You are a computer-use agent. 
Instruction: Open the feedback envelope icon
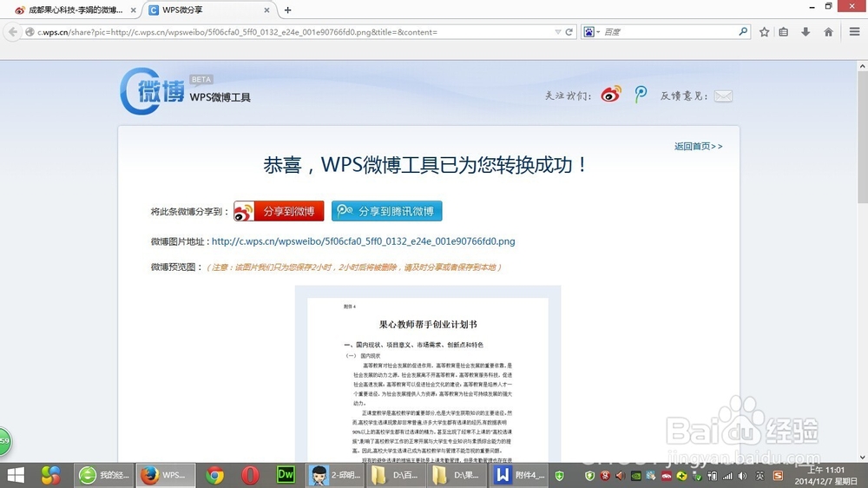pos(724,96)
